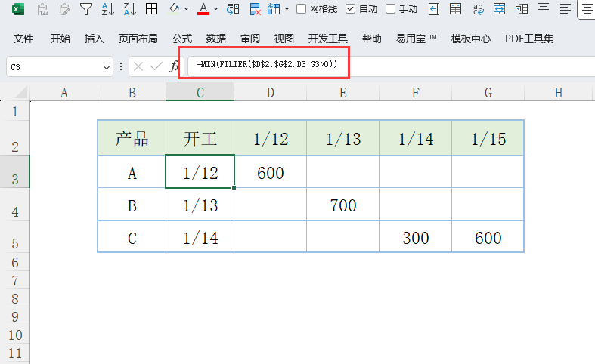Image resolution: width=595 pixels, height=364 pixels.
Task: Open the 公式 tab
Action: pos(182,39)
